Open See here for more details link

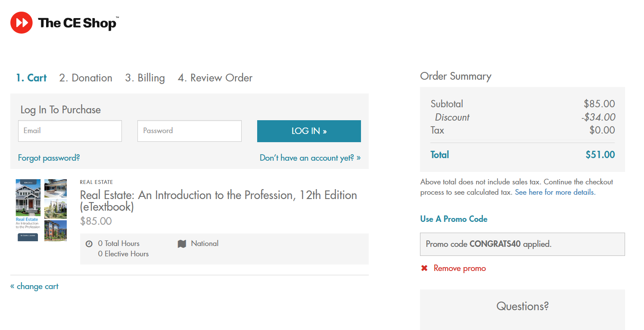coord(555,192)
